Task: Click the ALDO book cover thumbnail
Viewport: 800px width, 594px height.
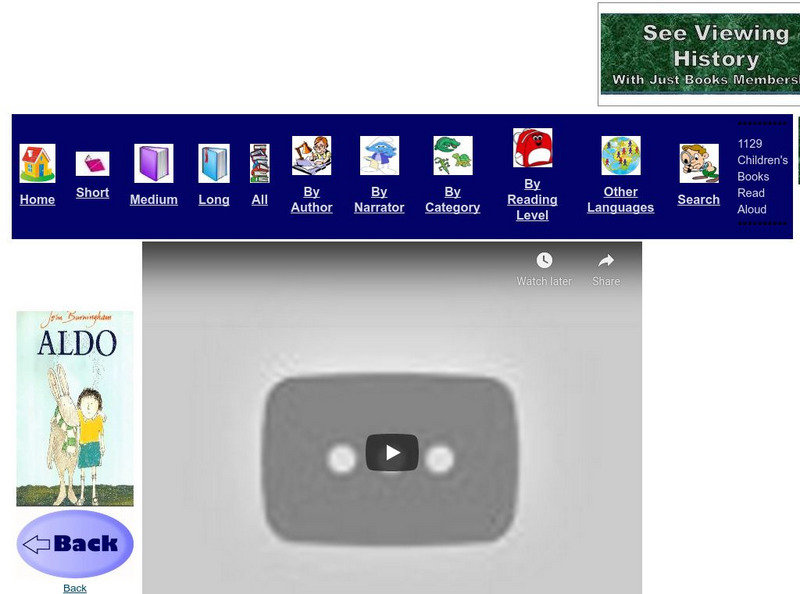Action: point(75,408)
